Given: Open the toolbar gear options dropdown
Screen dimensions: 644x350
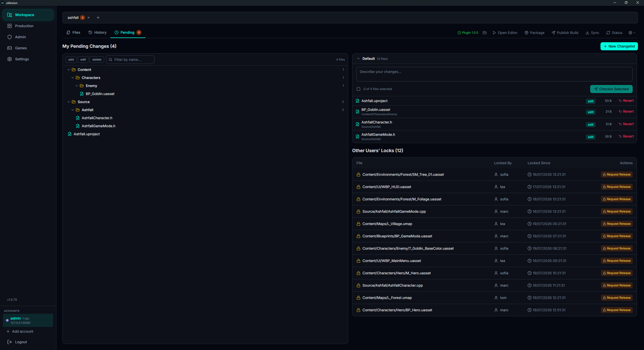Looking at the screenshot, I should click(x=632, y=33).
